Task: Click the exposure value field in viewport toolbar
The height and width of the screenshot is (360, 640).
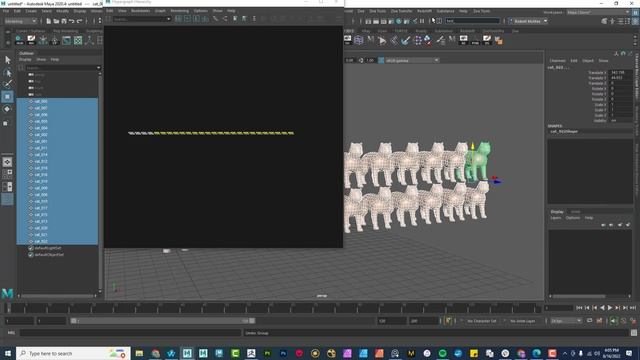Action: point(349,60)
